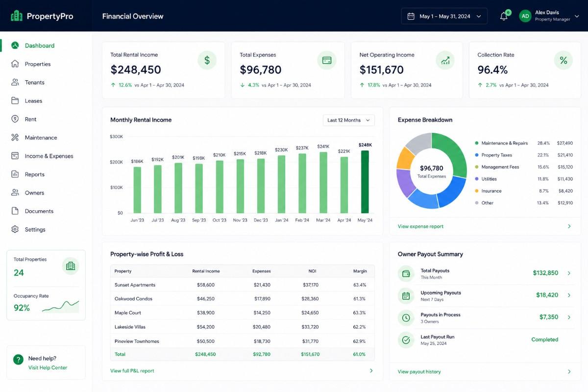Open the Last 12 Months dropdown
The width and height of the screenshot is (588, 392).
click(x=349, y=120)
